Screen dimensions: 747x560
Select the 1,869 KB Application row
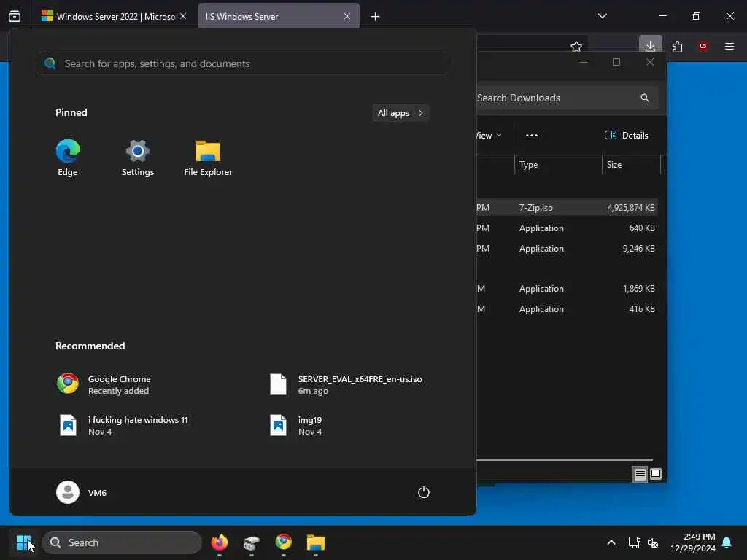(x=567, y=289)
